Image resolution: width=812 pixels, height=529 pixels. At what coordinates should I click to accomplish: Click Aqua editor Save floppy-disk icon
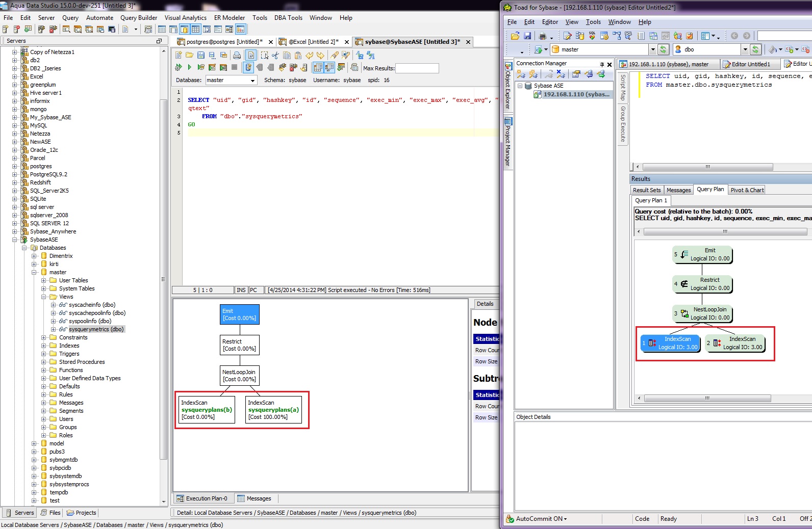201,55
